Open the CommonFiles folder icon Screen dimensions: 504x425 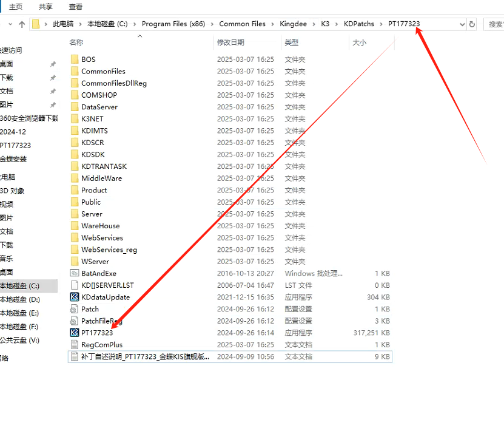75,71
